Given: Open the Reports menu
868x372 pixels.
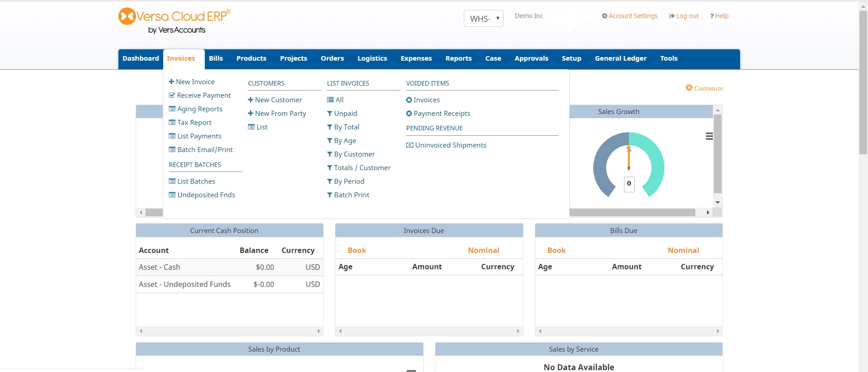Looking at the screenshot, I should [458, 58].
